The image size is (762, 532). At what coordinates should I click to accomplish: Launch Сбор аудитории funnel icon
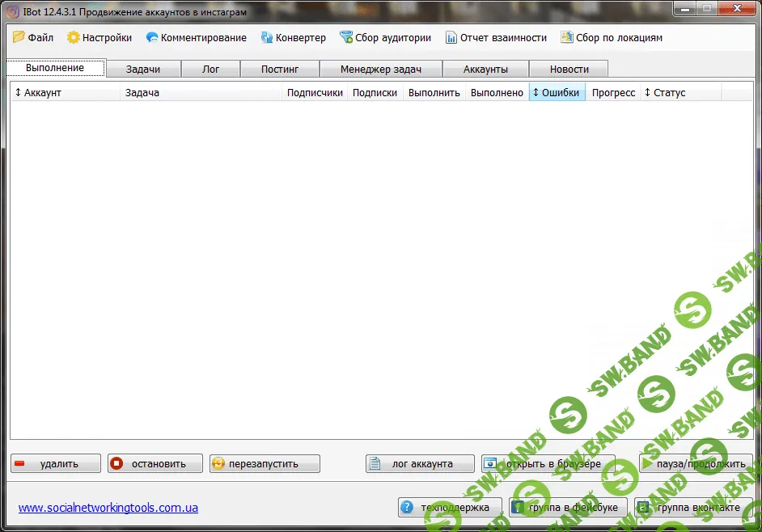coord(346,37)
